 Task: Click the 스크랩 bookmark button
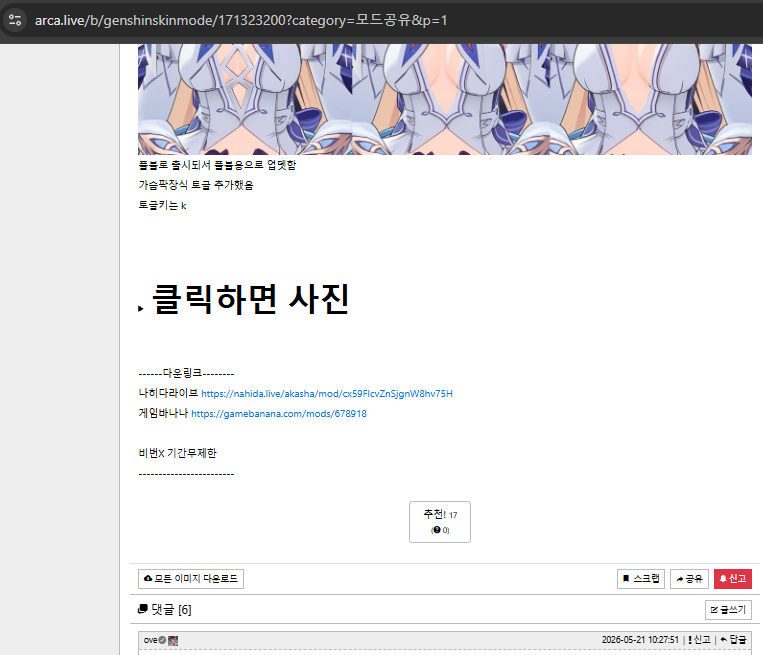(x=641, y=579)
